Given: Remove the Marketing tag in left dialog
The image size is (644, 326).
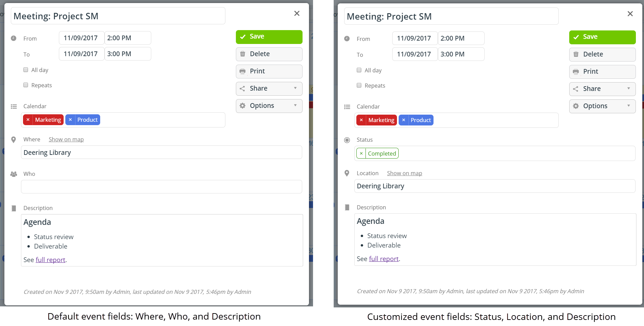Looking at the screenshot, I should pos(28,120).
